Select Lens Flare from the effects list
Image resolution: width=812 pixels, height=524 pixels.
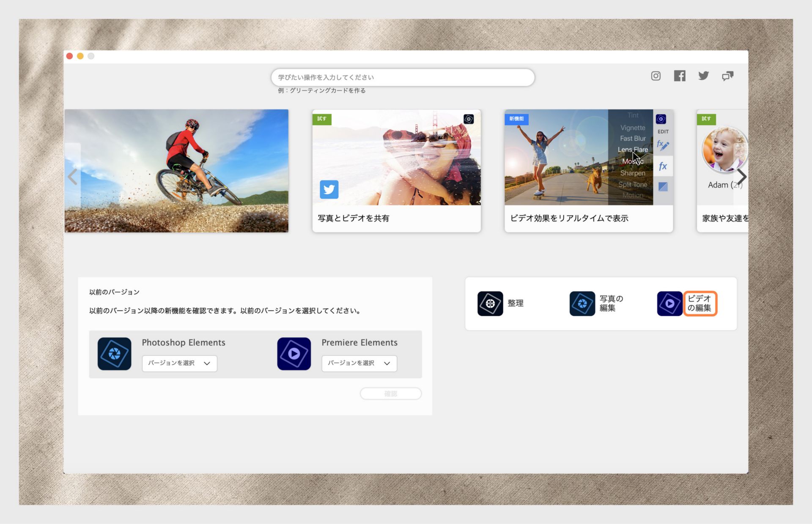click(633, 150)
